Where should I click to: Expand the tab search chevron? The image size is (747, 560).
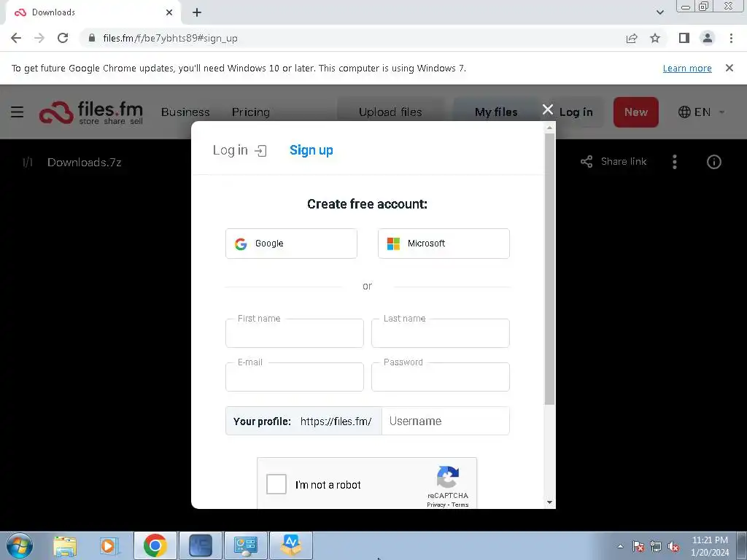tap(659, 12)
